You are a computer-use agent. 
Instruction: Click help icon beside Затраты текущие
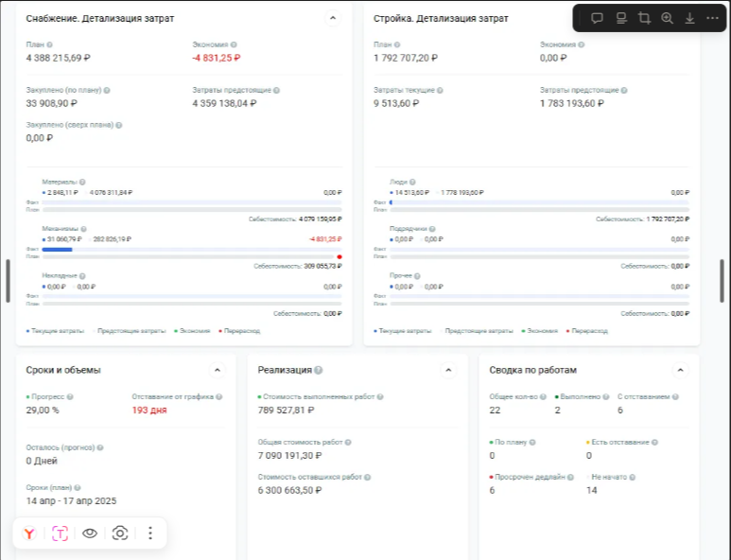click(x=440, y=91)
